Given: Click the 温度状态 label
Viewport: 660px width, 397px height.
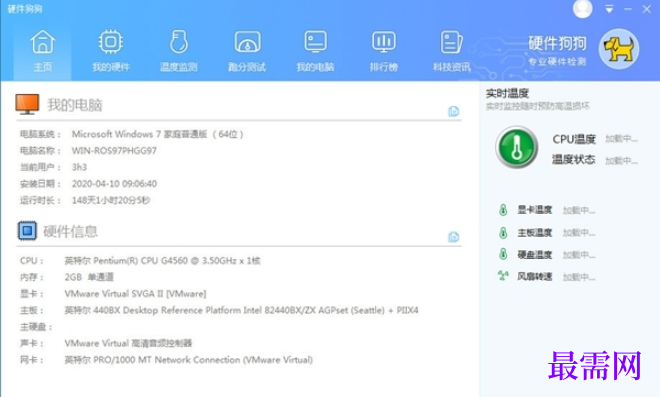Looking at the screenshot, I should click(574, 160).
